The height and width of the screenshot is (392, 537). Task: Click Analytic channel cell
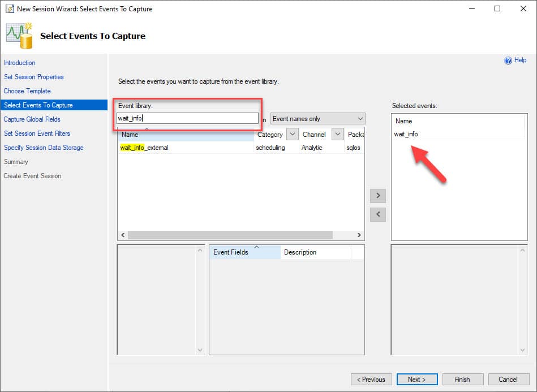312,148
